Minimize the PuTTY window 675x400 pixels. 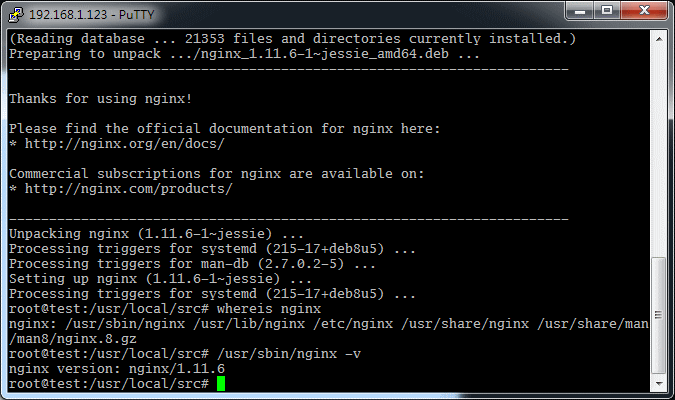580,11
